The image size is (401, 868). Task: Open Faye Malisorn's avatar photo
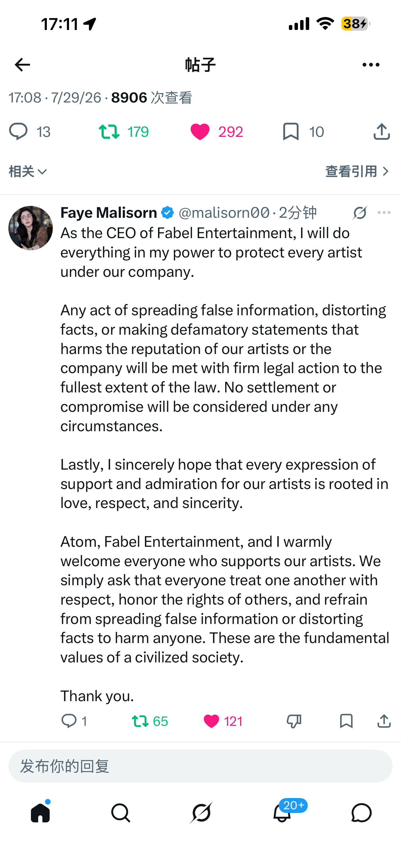tap(31, 228)
